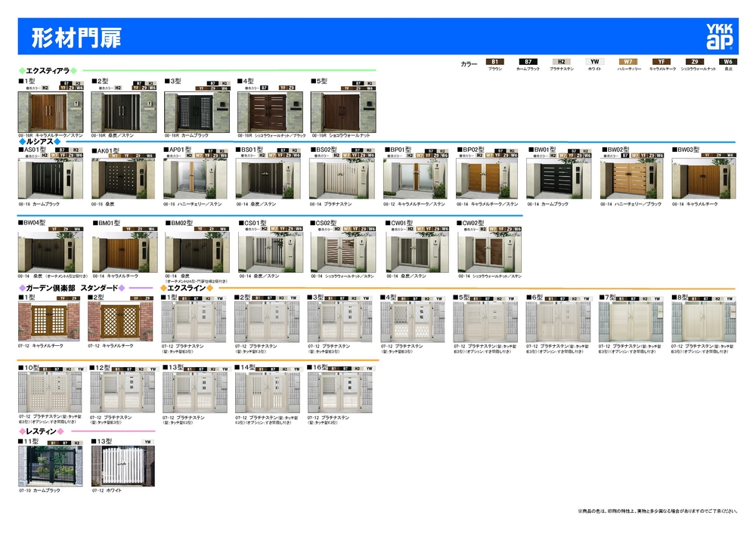The width and height of the screenshot is (756, 534).
Task: Select the W7 ハニーチェリー color swatch
Action: (x=627, y=62)
